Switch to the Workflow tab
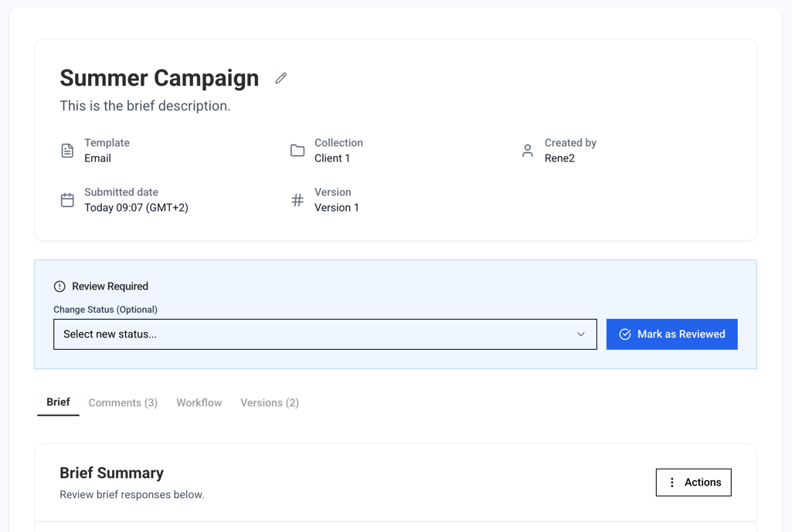Image resolution: width=792 pixels, height=532 pixels. click(199, 403)
